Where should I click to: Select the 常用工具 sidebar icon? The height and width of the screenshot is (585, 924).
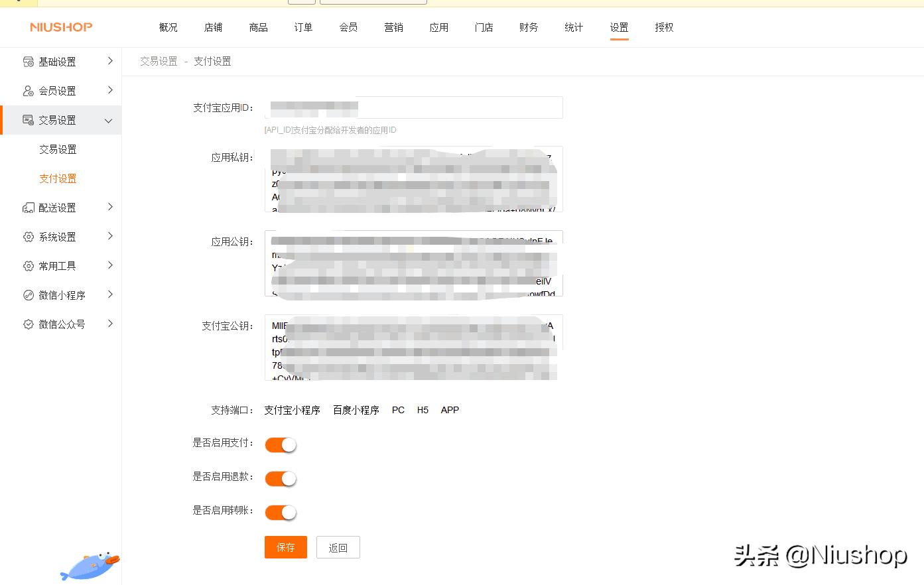[28, 265]
